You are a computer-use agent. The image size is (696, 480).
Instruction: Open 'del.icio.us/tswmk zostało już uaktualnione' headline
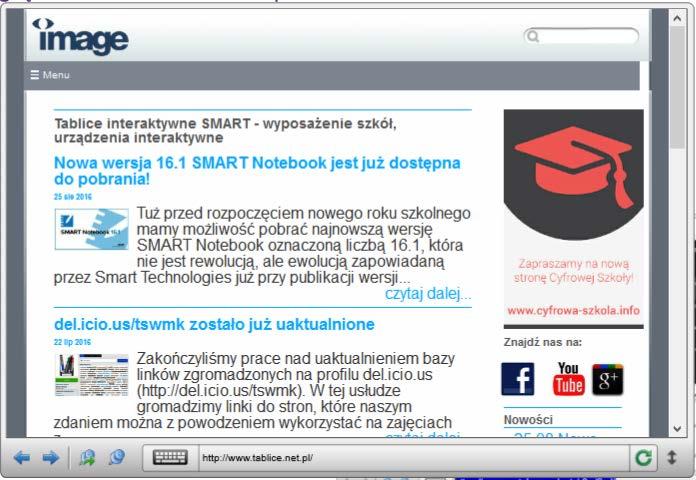(214, 324)
